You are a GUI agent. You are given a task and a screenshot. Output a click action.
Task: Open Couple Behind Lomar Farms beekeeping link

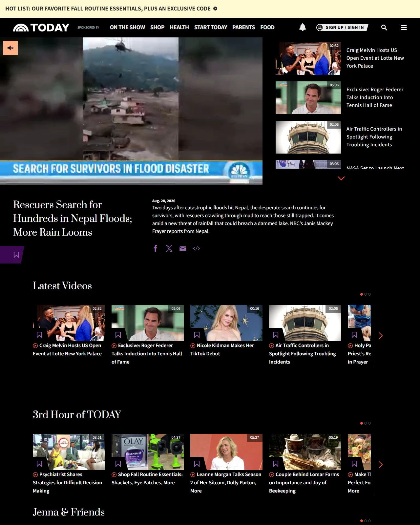coord(304,483)
